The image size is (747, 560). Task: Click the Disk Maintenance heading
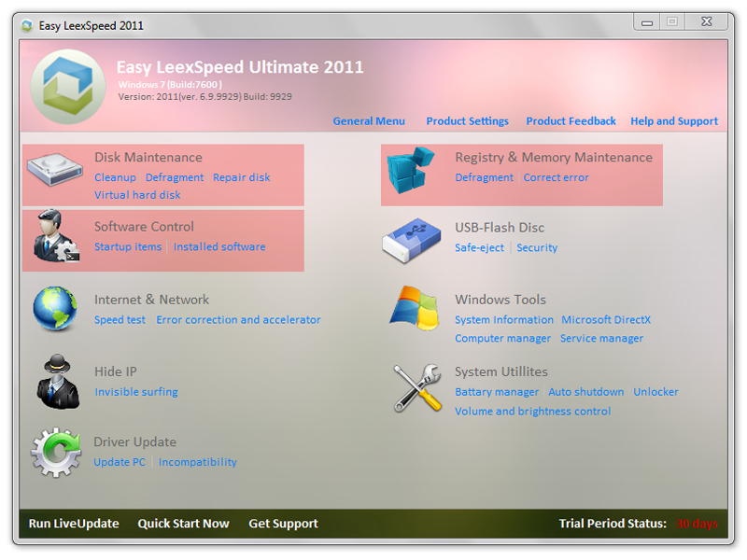[x=148, y=157]
